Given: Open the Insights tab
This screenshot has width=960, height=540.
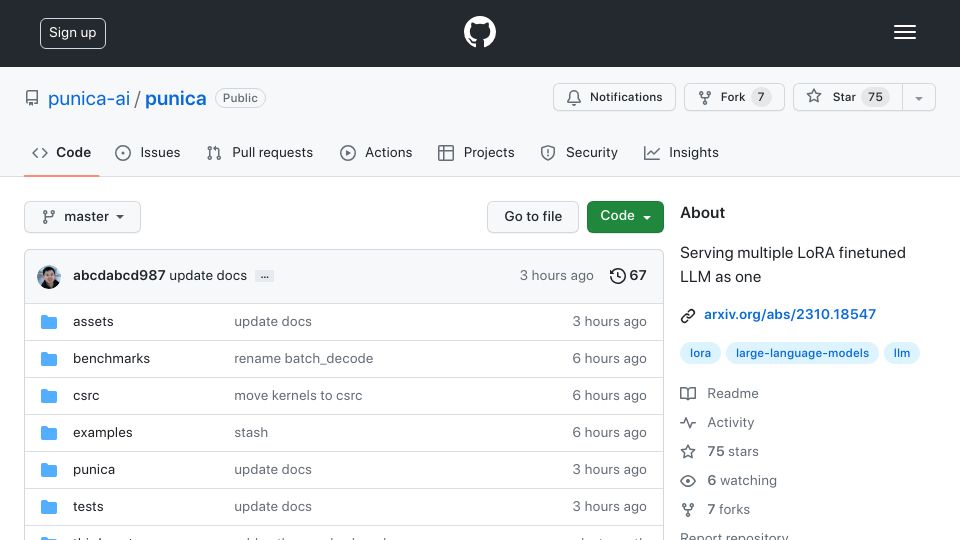Looking at the screenshot, I should (681, 152).
